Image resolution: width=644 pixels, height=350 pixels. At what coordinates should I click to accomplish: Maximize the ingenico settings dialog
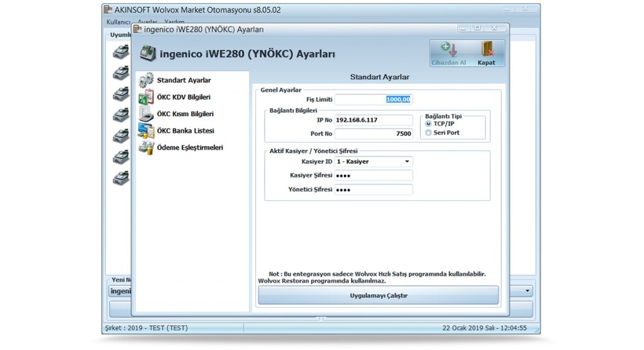click(477, 28)
